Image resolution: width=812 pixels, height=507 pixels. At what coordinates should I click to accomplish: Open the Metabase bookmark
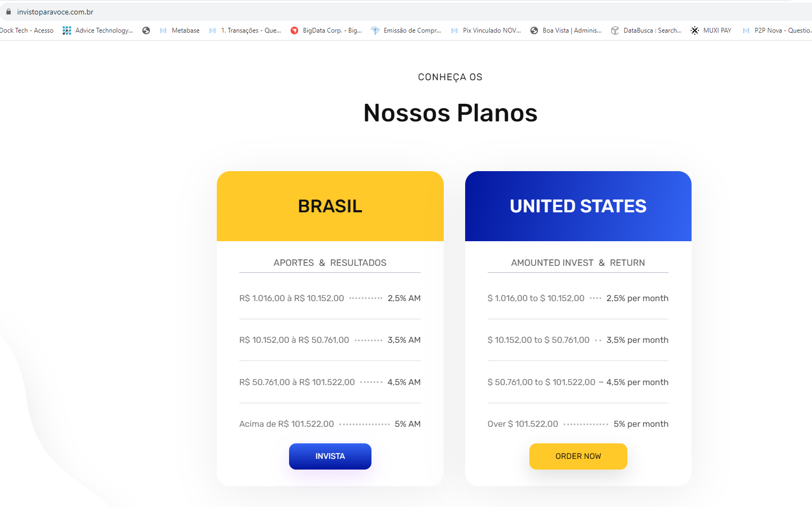pos(179,30)
